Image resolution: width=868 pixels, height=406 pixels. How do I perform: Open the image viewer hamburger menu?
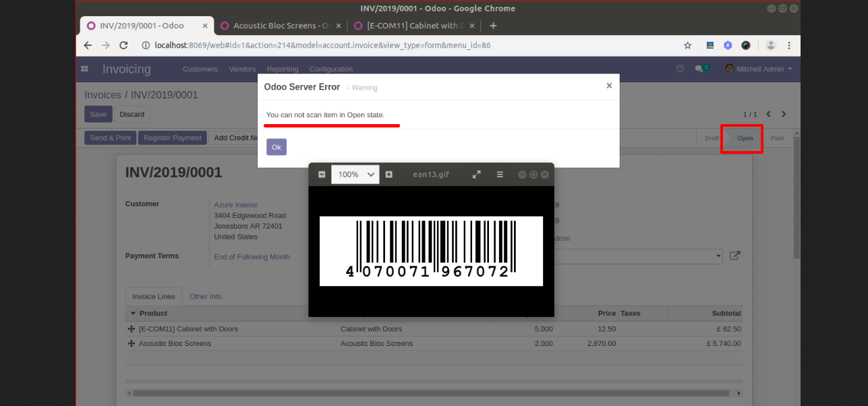[x=500, y=174]
